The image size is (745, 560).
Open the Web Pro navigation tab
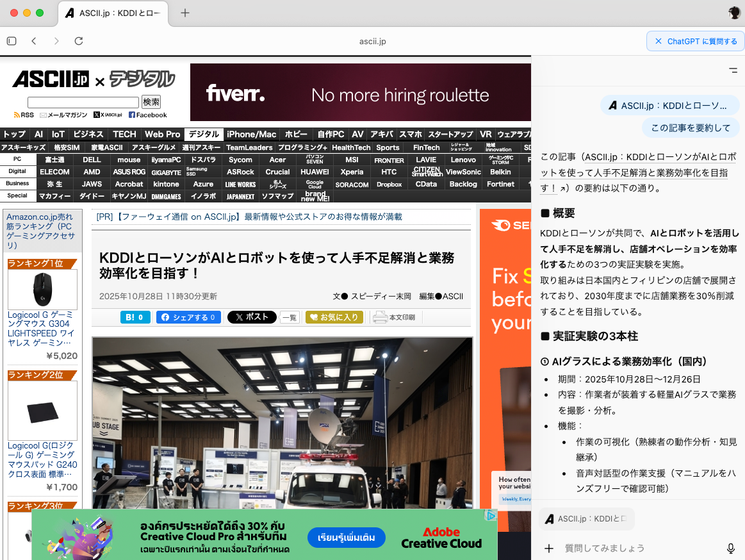pos(163,135)
